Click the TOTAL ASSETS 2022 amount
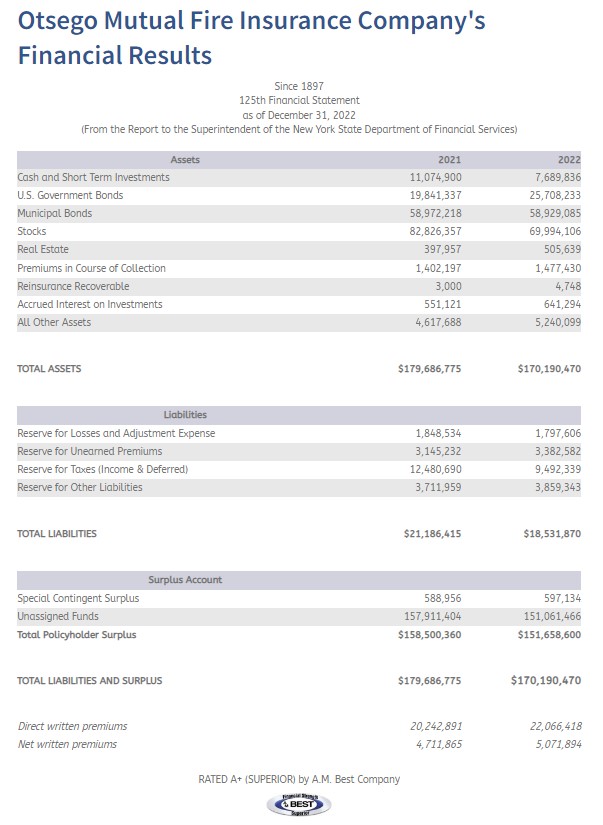Viewport: 603px width, 825px height. [x=549, y=369]
